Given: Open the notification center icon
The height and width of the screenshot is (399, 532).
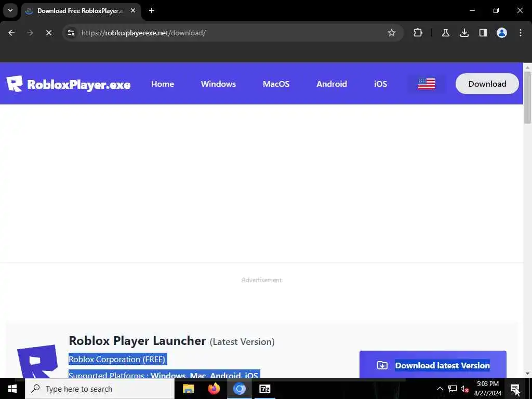Looking at the screenshot, I should pos(515,389).
